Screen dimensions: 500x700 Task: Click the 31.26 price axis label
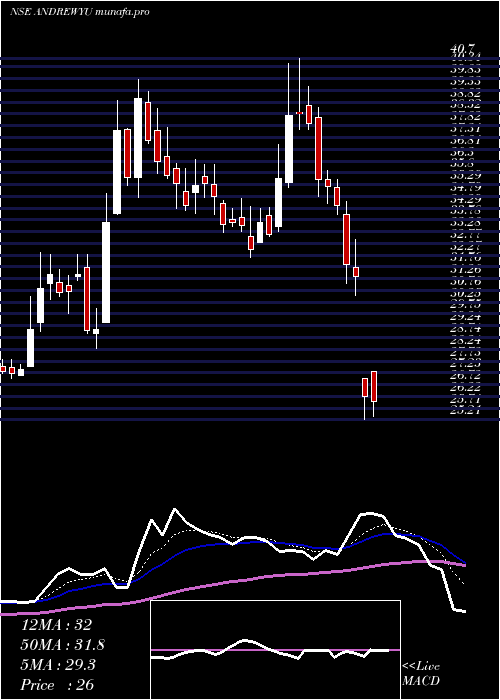click(466, 271)
